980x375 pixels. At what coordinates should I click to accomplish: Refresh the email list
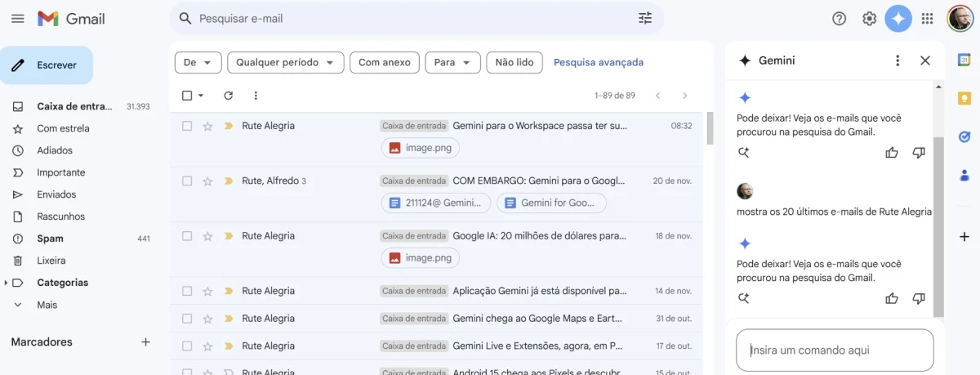(229, 96)
